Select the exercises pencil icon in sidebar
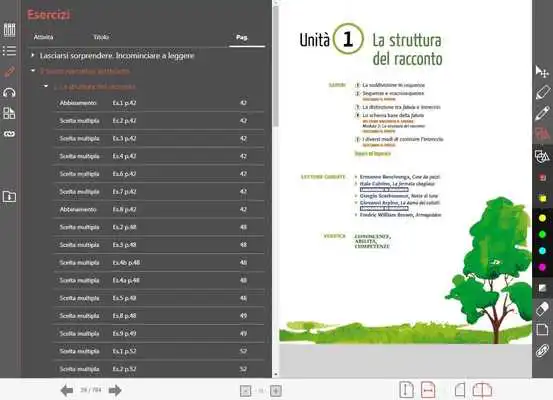The image size is (553, 400). (10, 72)
